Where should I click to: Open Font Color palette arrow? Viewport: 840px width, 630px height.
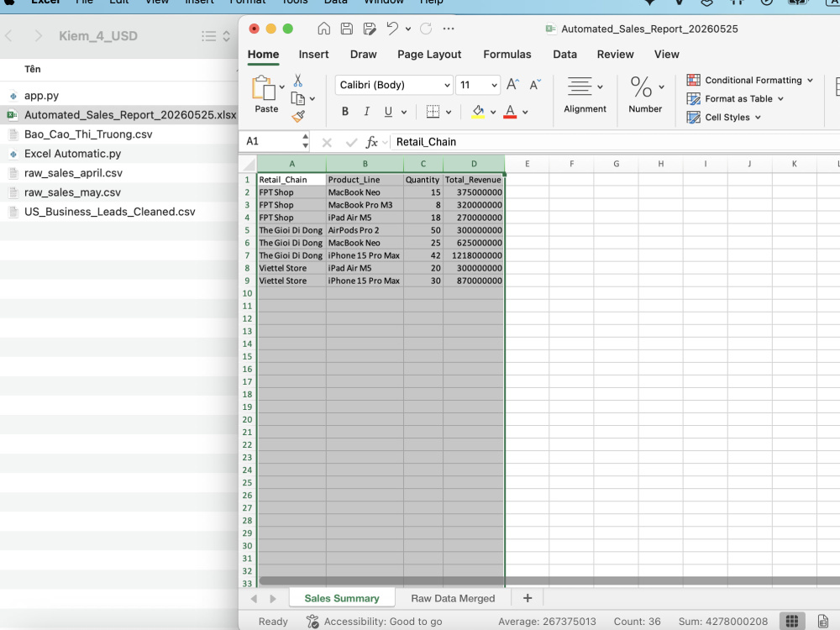(525, 112)
